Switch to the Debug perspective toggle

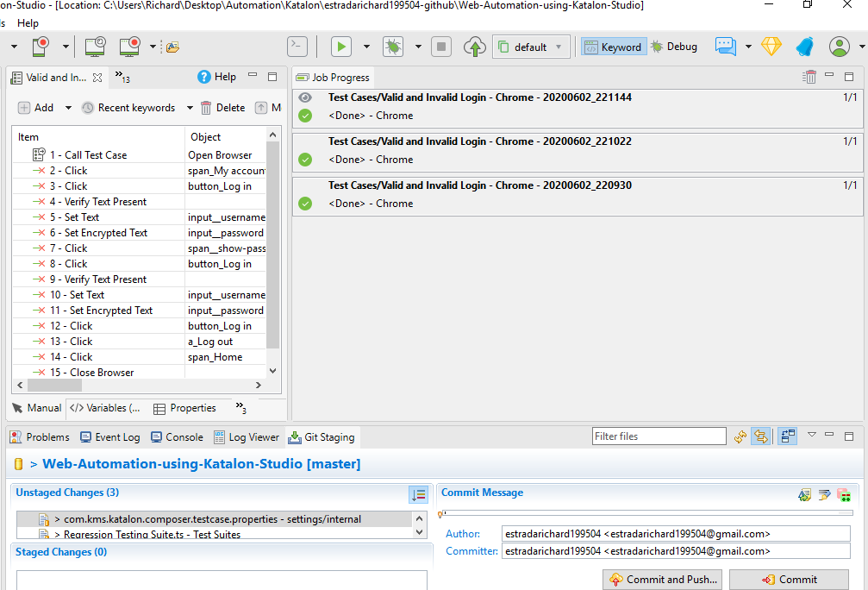coord(674,47)
